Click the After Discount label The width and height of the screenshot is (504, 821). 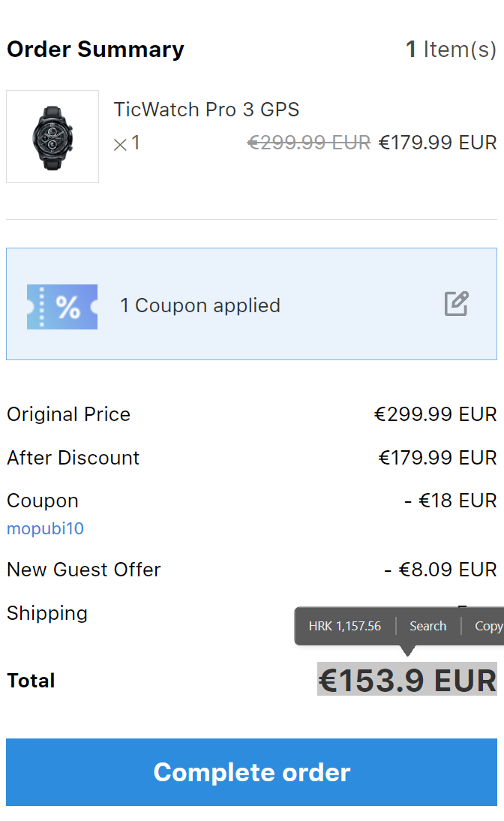[73, 458]
